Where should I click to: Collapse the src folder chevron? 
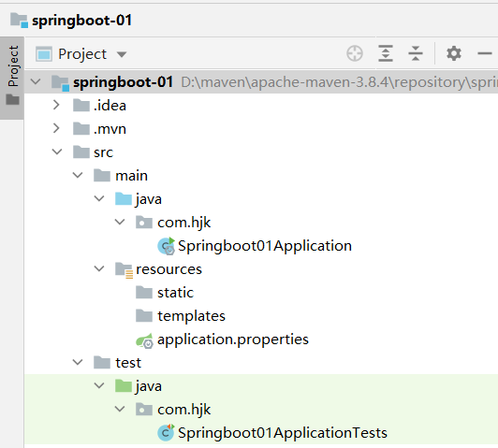(57, 152)
